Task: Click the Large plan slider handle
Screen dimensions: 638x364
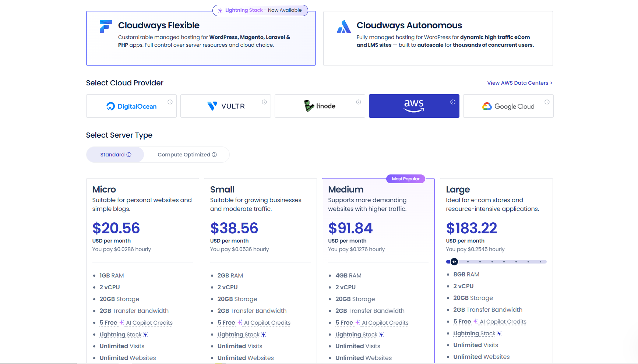Action: pos(454,262)
